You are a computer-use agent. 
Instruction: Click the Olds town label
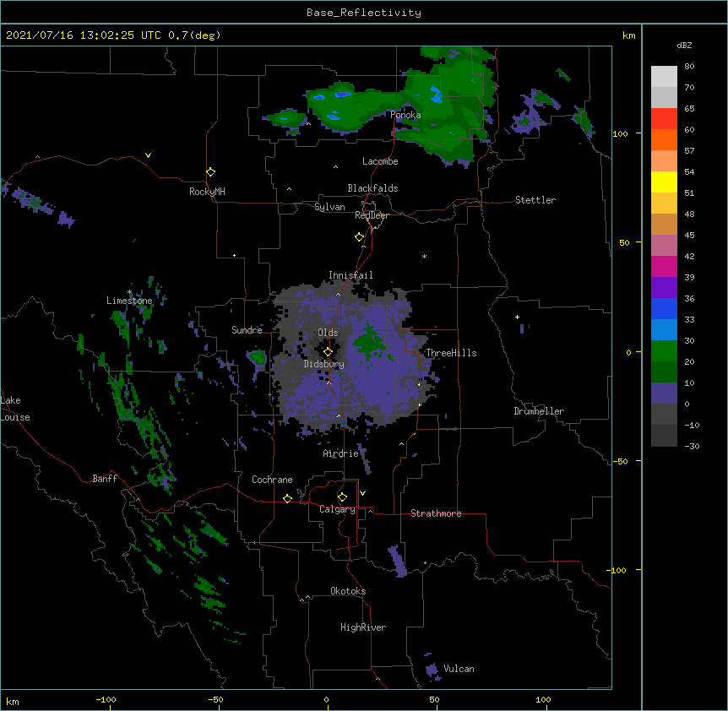pos(328,333)
